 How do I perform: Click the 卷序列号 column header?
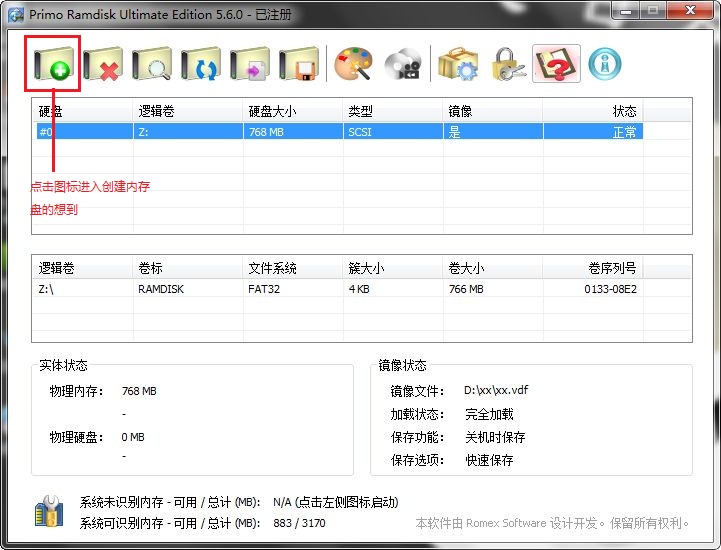click(x=593, y=268)
